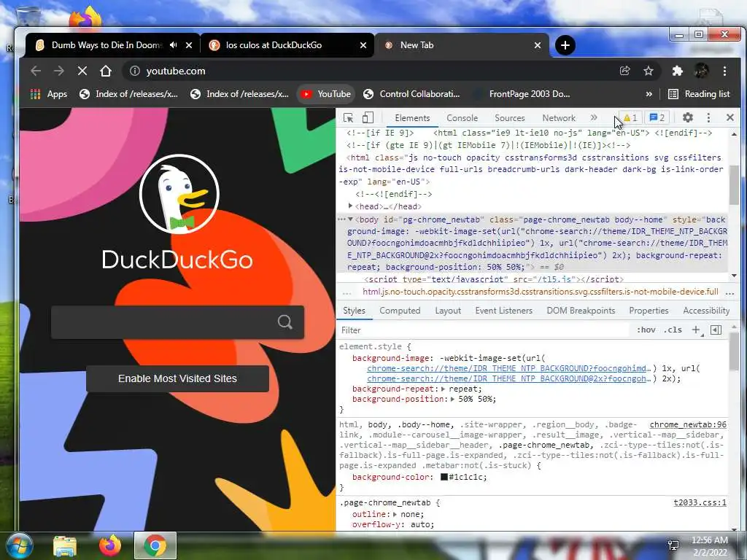Viewport: 747px width, 560px height.
Task: Close the los culos at DuckDuckGo tab
Action: coord(363,45)
